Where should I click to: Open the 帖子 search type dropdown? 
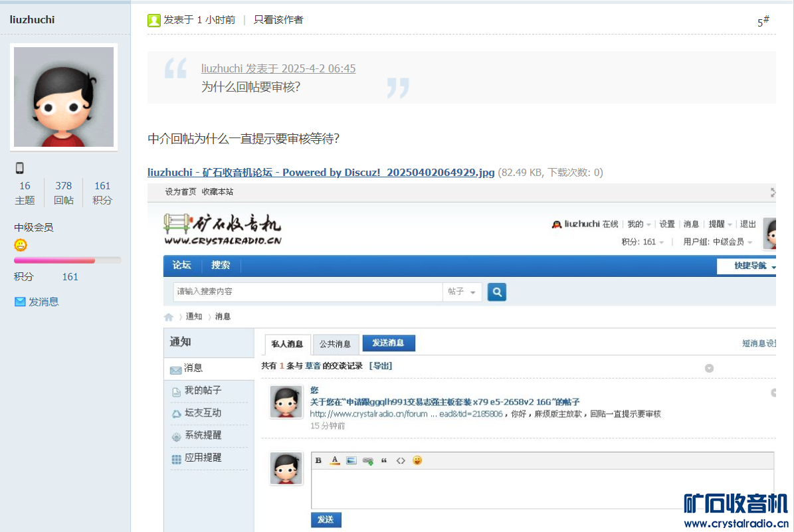(462, 292)
